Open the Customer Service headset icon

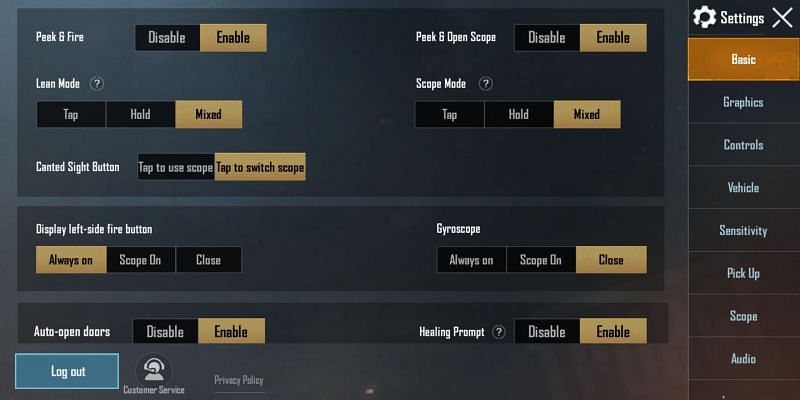coord(153,370)
